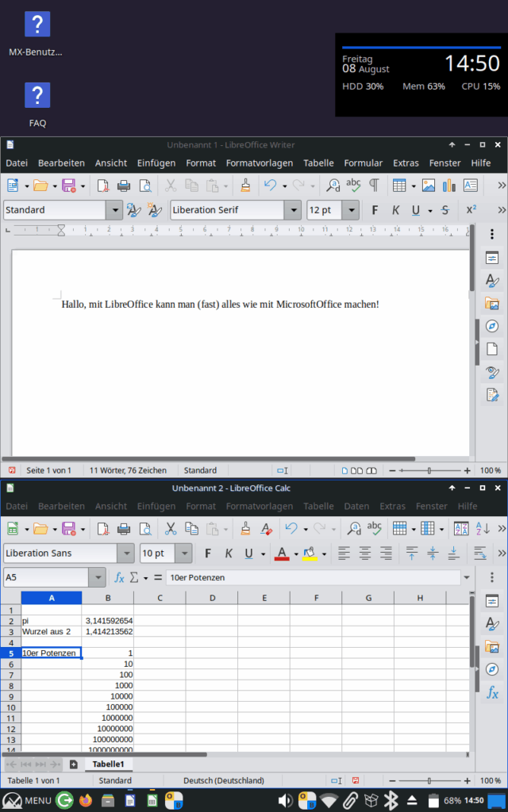Click Writer zoom slider handle
This screenshot has width=508, height=812.
coord(429,471)
